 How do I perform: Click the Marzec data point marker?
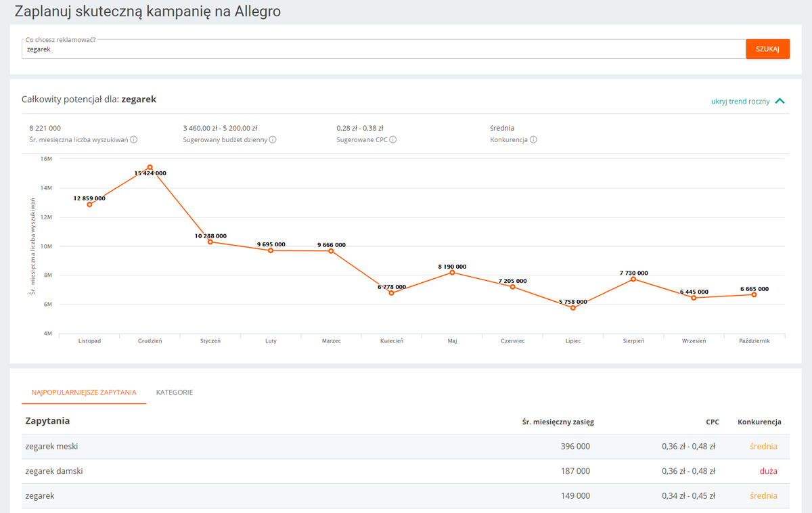331,251
